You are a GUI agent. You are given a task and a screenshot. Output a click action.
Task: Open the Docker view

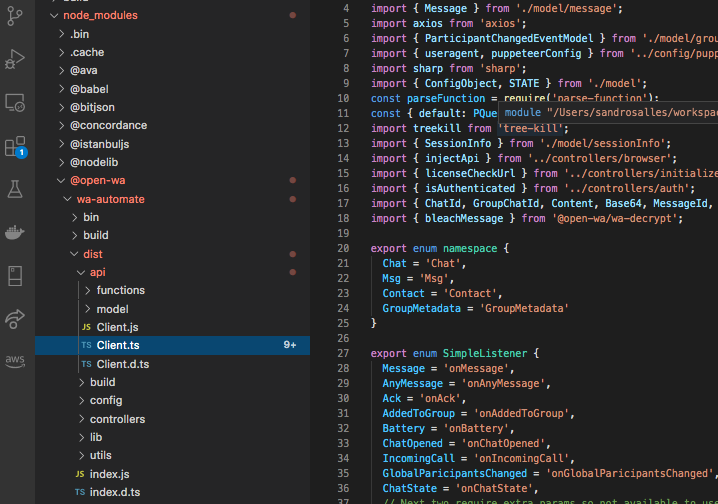[15, 233]
